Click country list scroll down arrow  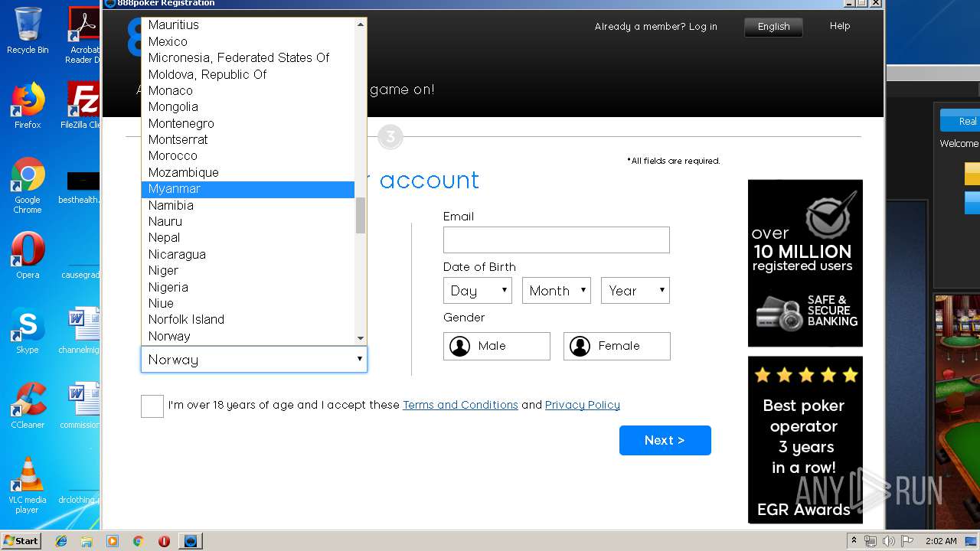[361, 338]
